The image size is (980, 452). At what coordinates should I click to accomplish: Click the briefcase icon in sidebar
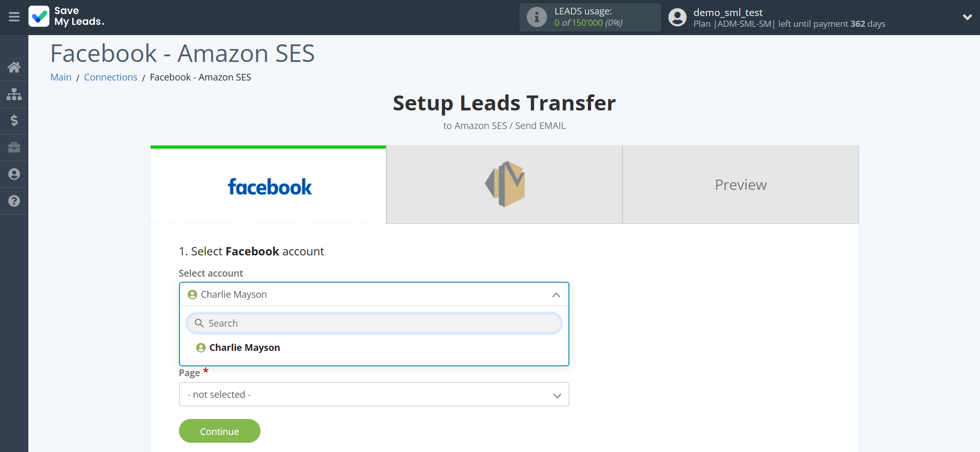pyautogui.click(x=14, y=148)
